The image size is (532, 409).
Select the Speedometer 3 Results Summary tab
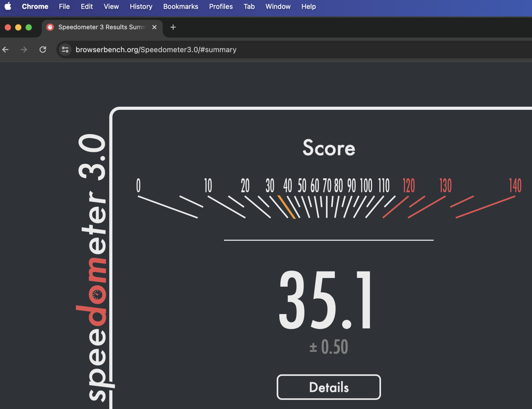pyautogui.click(x=101, y=27)
